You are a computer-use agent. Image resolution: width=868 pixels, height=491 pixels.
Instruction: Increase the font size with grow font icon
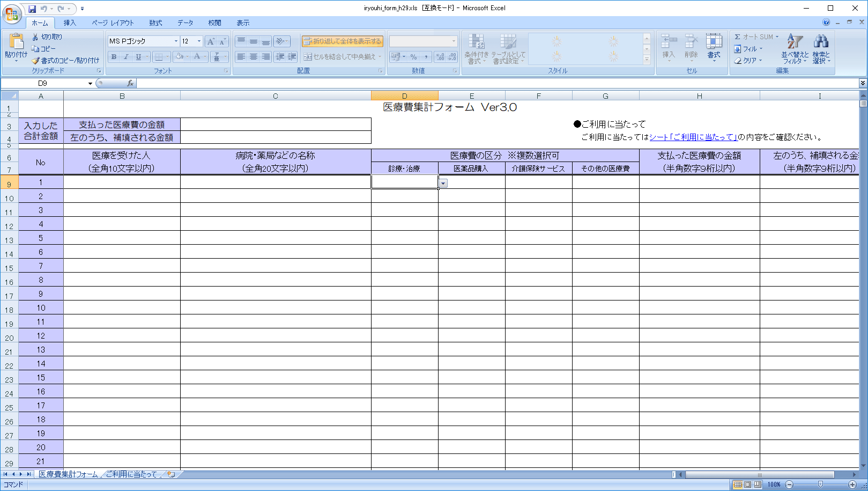(211, 41)
